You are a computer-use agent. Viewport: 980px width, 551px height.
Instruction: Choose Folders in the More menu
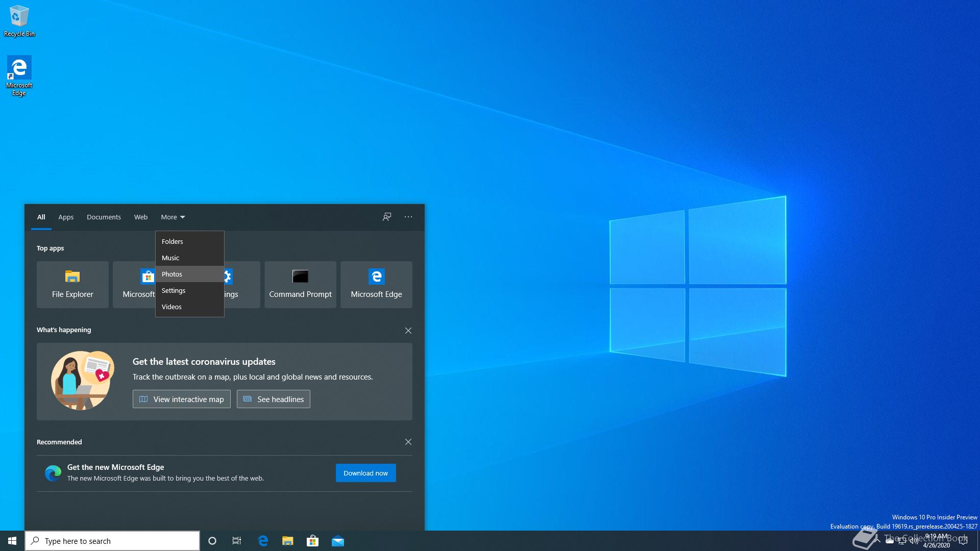190,241
